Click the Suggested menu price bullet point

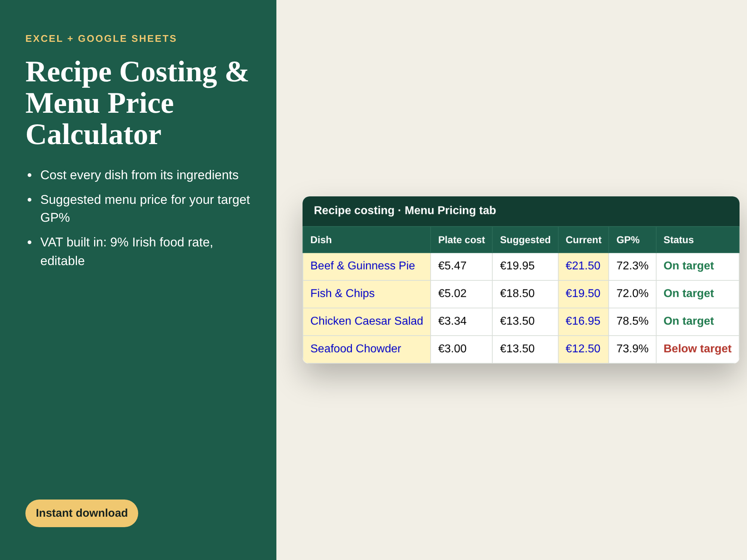click(x=145, y=208)
